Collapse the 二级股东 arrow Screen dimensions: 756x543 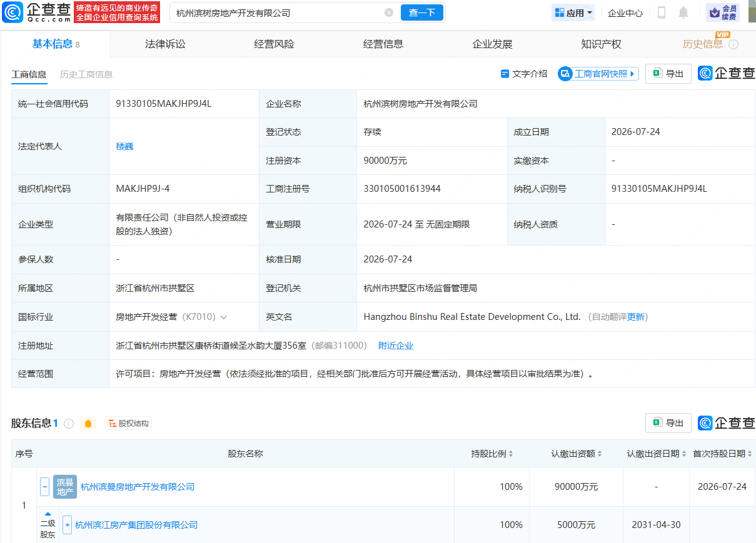pyautogui.click(x=48, y=514)
